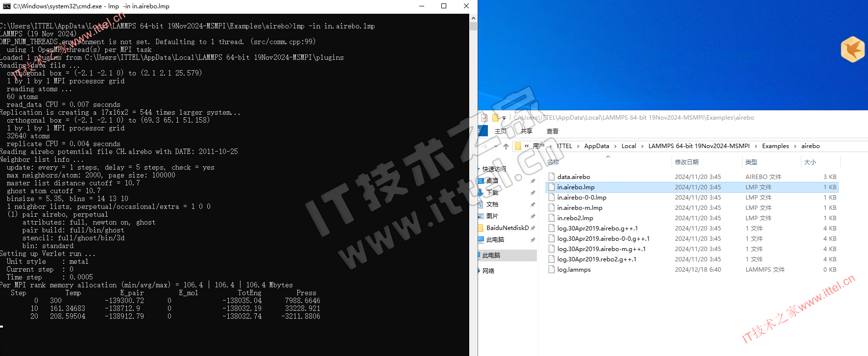This screenshot has height=356, width=868.
Task: Select the in.airebo.lmp file icon
Action: tap(552, 187)
